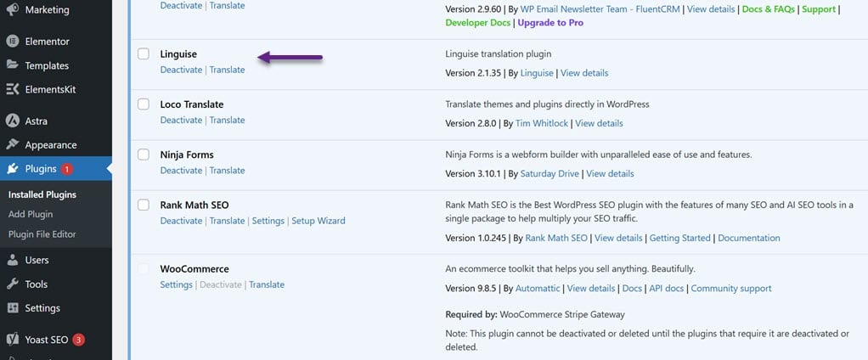The image size is (868, 360).
Task: Click the Astra logo icon
Action: pyautogui.click(x=12, y=121)
